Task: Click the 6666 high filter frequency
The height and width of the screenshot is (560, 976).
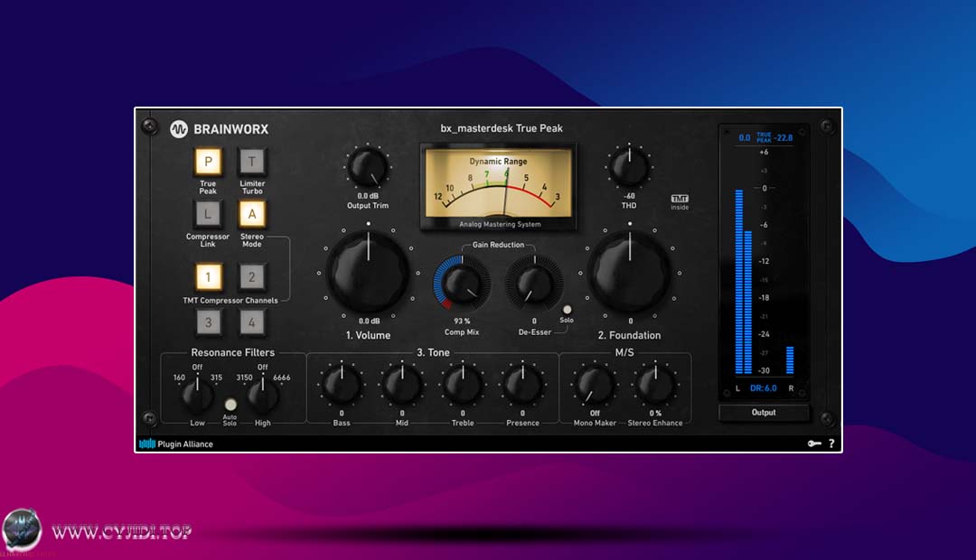Action: [x=281, y=377]
